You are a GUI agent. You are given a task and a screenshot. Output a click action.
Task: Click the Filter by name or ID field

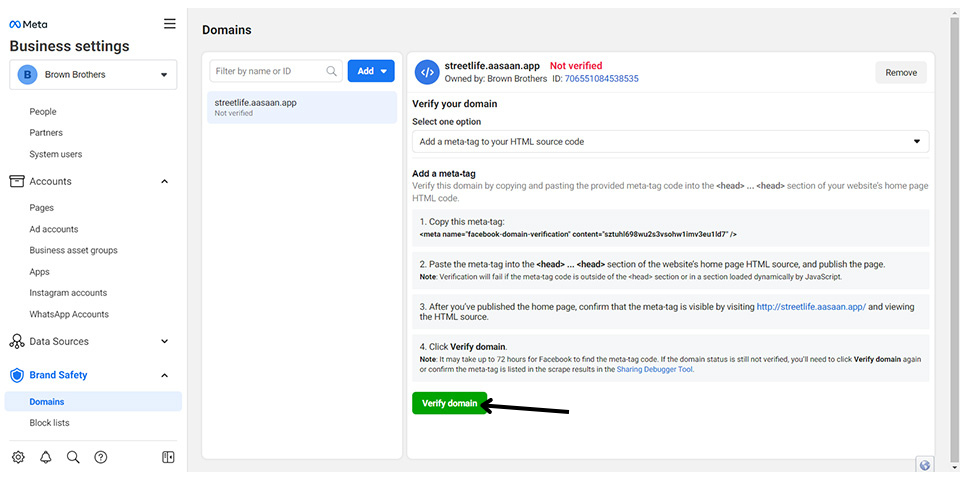(x=276, y=71)
